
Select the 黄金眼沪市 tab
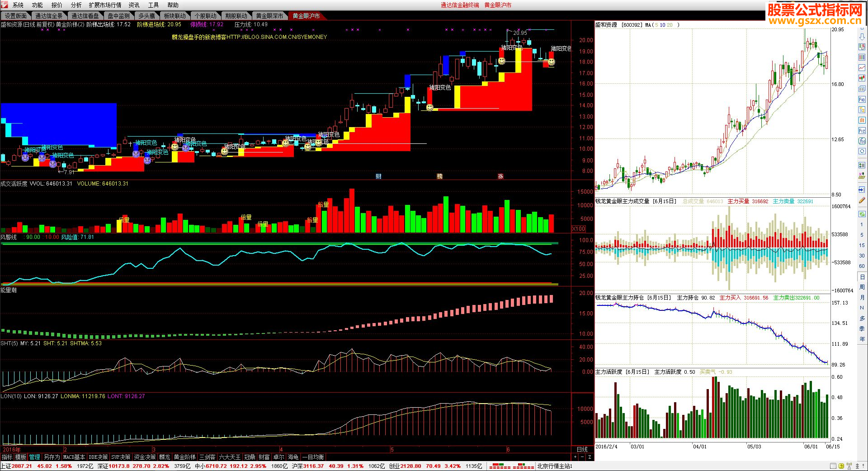coord(306,16)
